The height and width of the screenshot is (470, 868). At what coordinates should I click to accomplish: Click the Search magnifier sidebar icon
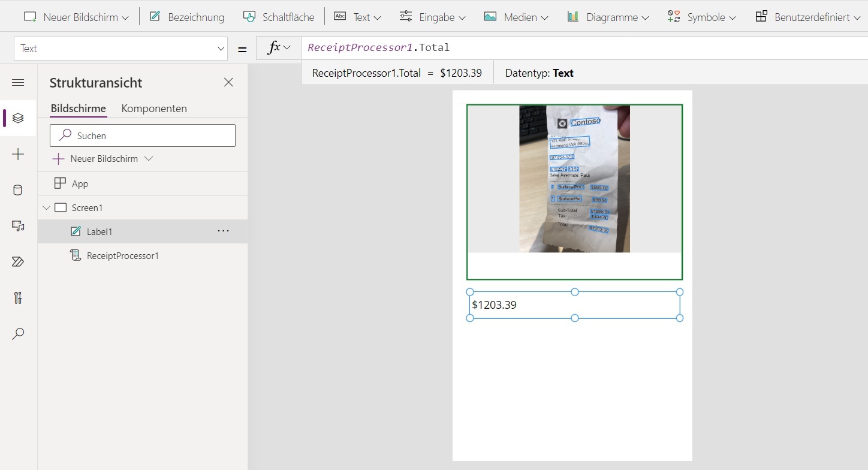tap(18, 334)
